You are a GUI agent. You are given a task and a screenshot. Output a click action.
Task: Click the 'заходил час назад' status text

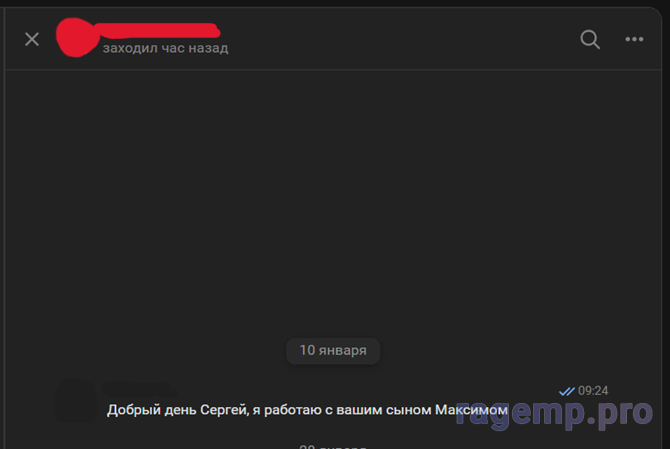click(165, 48)
